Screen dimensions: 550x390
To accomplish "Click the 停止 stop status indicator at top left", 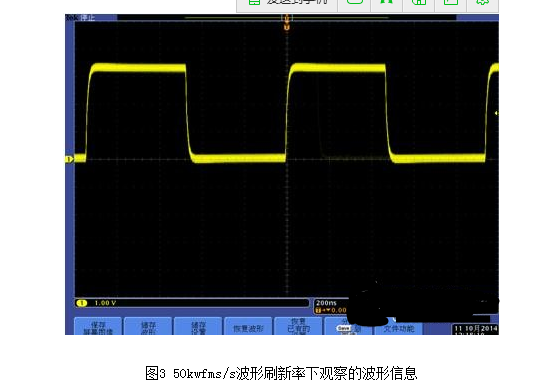I will coord(87,18).
